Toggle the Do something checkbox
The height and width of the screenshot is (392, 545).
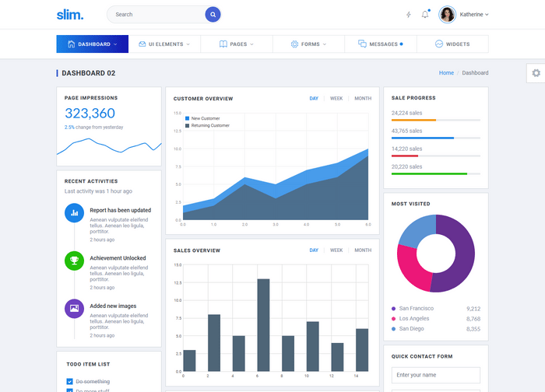69,382
